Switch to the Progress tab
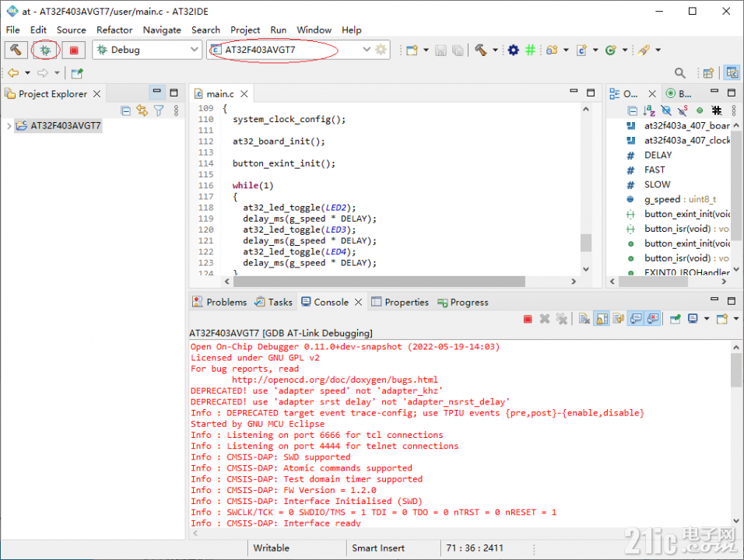This screenshot has width=744, height=560. 462,303
